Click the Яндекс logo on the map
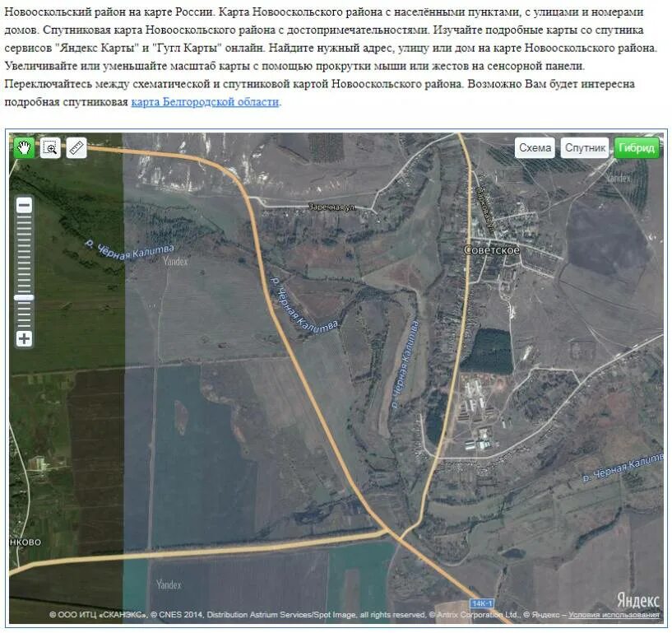Screen dimensions: 672x633 [637, 600]
